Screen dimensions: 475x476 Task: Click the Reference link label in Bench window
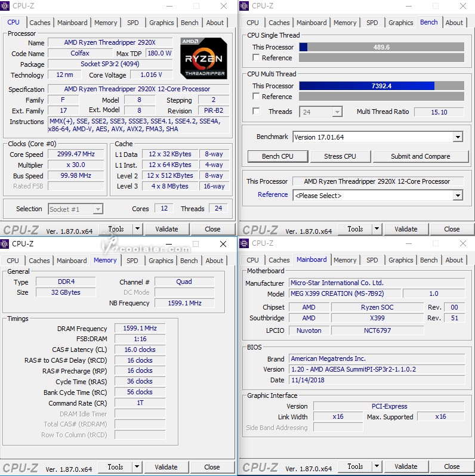[x=273, y=194]
